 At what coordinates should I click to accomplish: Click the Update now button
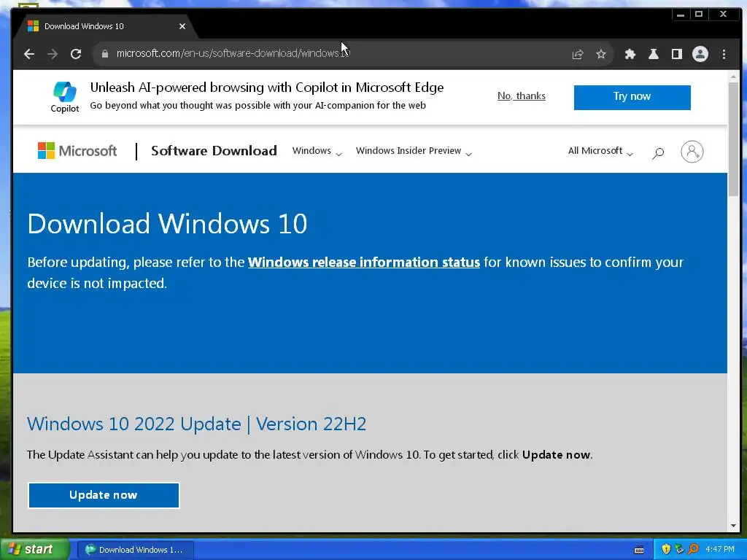point(104,495)
